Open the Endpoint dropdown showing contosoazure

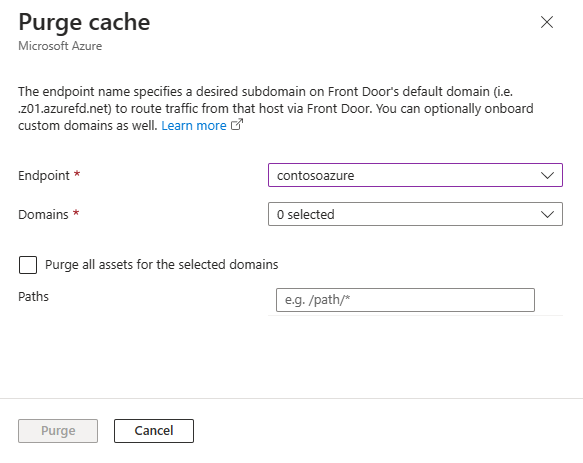tap(415, 175)
